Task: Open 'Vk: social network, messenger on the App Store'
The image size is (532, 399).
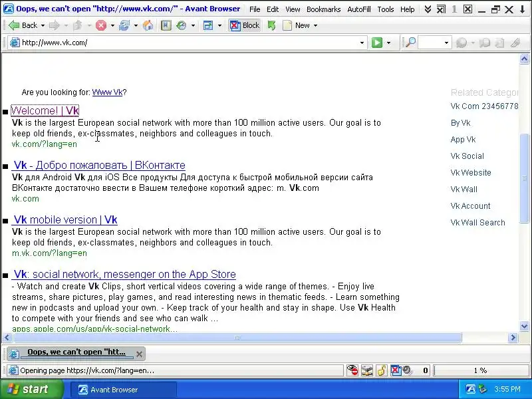Action: pyautogui.click(x=124, y=274)
